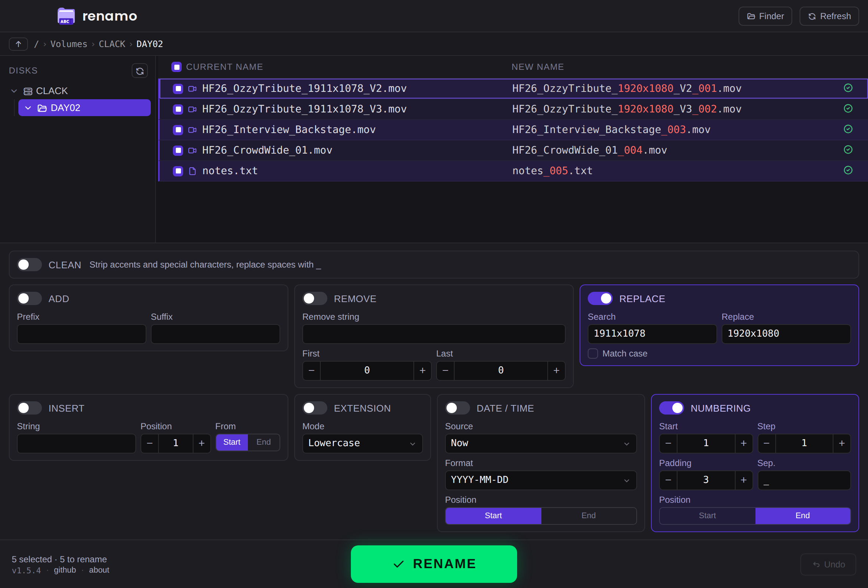Select Insert From Start option
The width and height of the screenshot is (868, 588).
tap(232, 442)
